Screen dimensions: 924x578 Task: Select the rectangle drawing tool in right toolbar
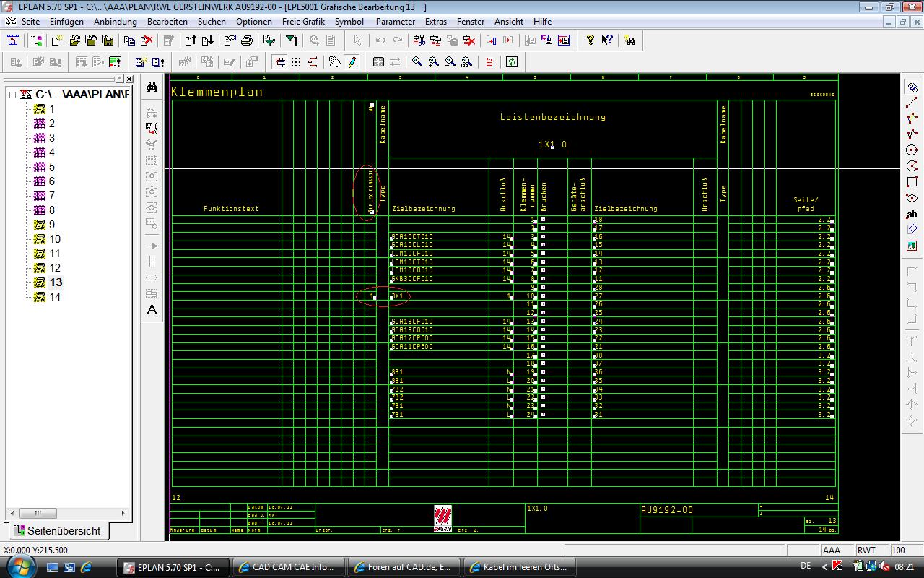pyautogui.click(x=912, y=182)
